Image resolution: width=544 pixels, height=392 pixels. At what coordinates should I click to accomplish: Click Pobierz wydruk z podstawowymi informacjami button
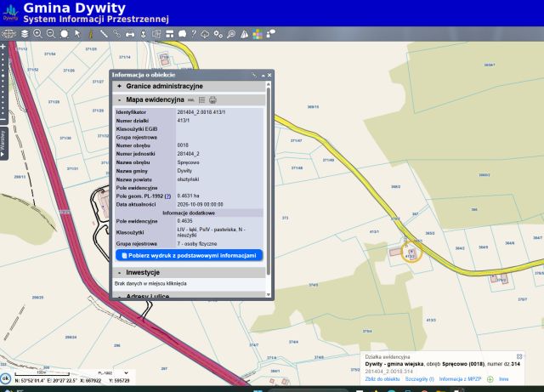tap(189, 255)
